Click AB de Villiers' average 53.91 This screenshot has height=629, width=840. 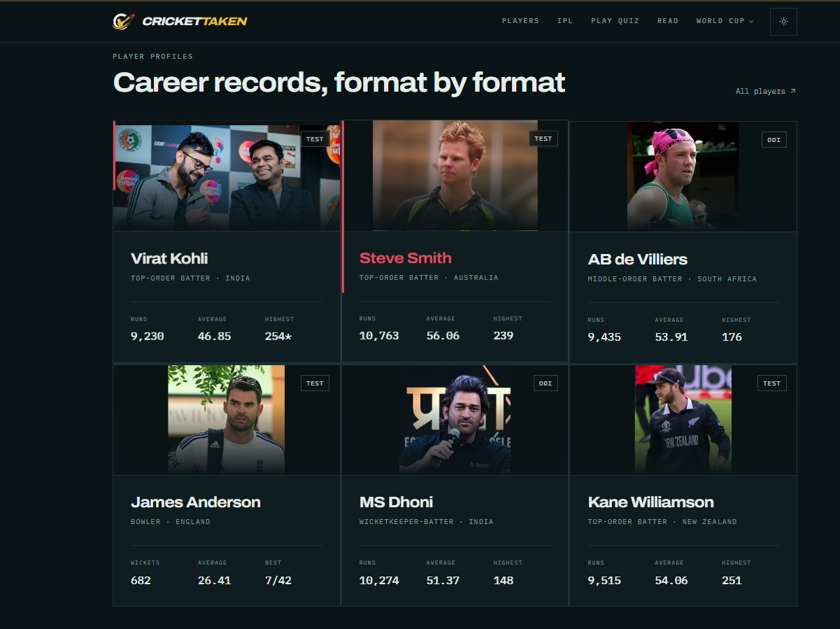[671, 337]
